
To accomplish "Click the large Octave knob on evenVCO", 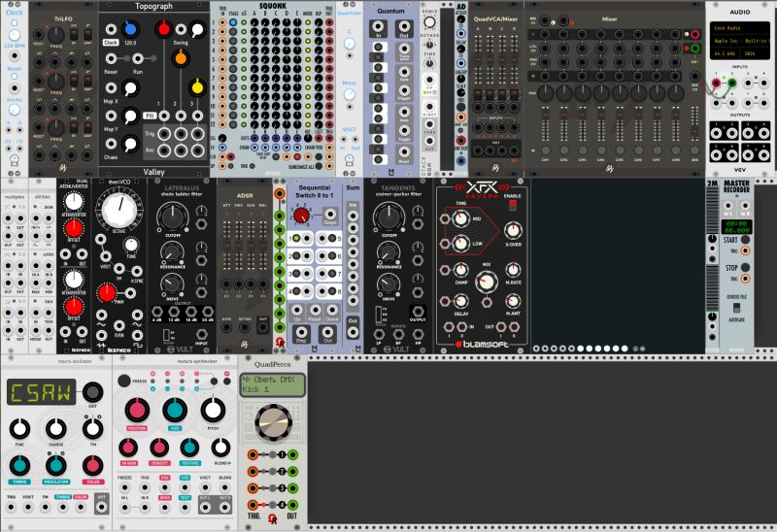I will pos(118,209).
